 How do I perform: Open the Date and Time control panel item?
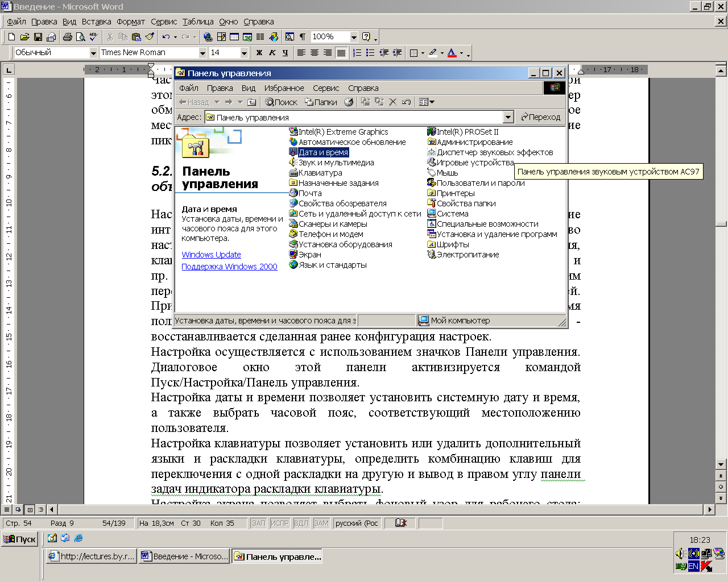(322, 152)
